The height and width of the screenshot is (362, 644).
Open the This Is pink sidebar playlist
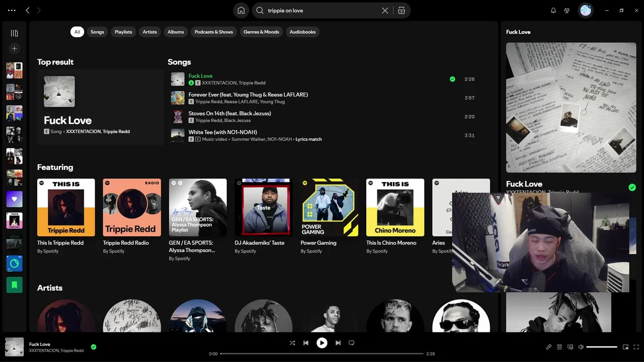point(14,221)
